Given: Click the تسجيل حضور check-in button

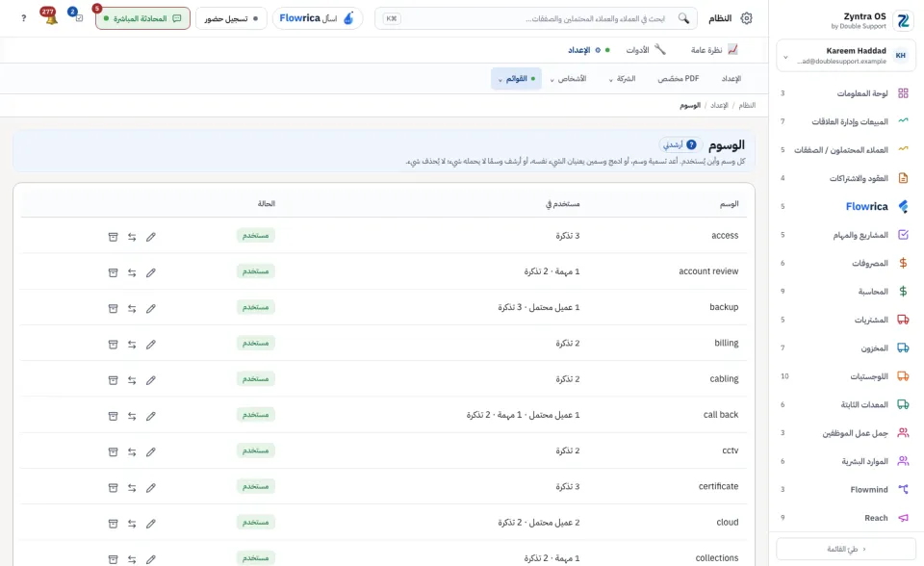Looking at the screenshot, I should point(231,18).
